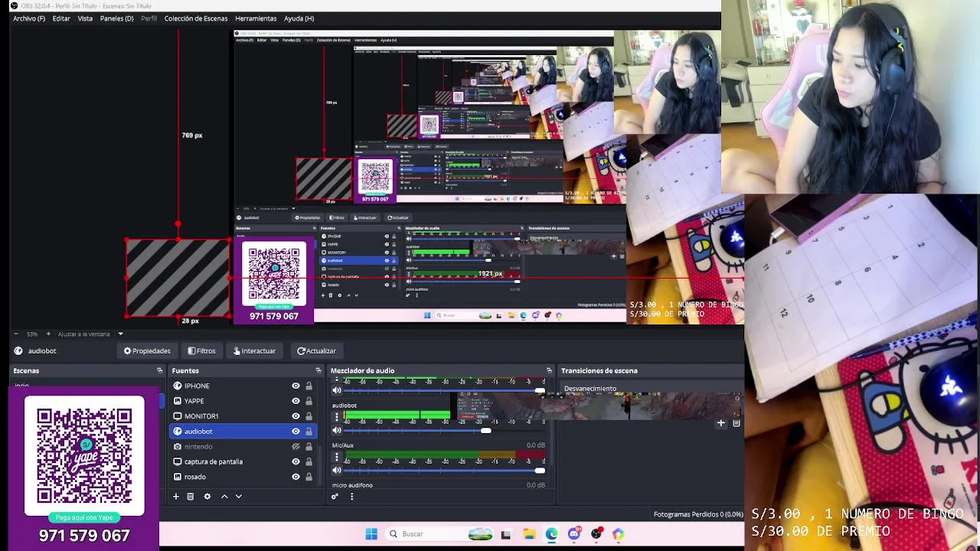Screen dimensions: 980x551
Task: Open the Archivo (F) menu
Action: (x=29, y=18)
